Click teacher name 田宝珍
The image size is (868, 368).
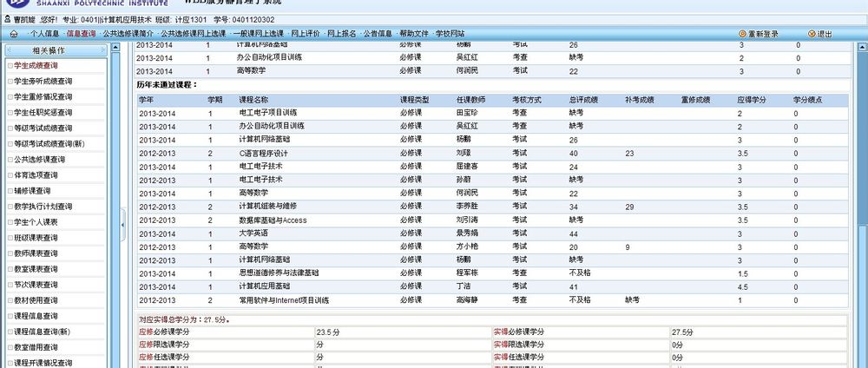(467, 112)
